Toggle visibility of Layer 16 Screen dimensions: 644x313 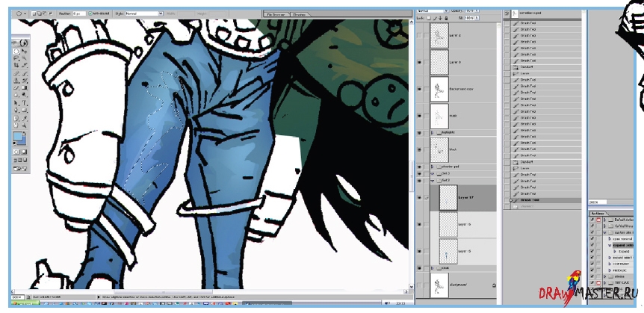tap(419, 224)
